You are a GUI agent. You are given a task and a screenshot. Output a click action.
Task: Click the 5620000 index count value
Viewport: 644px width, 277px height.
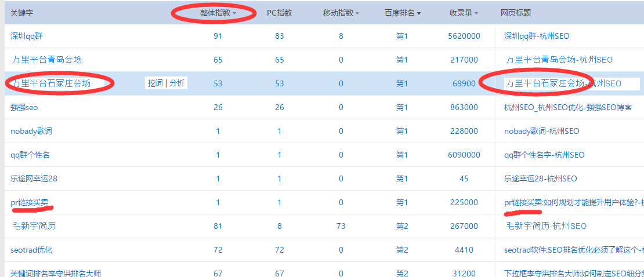[464, 36]
